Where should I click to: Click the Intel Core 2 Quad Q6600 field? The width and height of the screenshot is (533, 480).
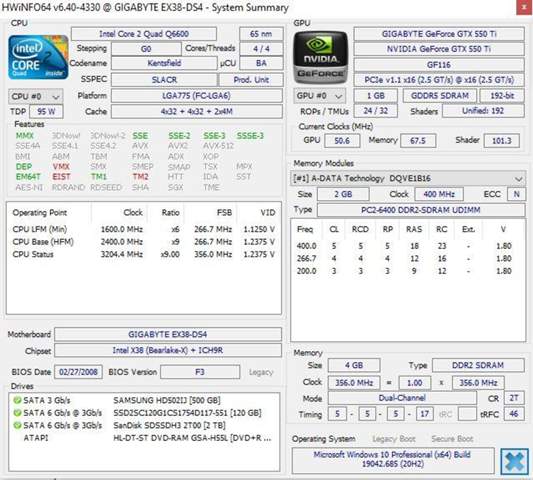[x=144, y=34]
